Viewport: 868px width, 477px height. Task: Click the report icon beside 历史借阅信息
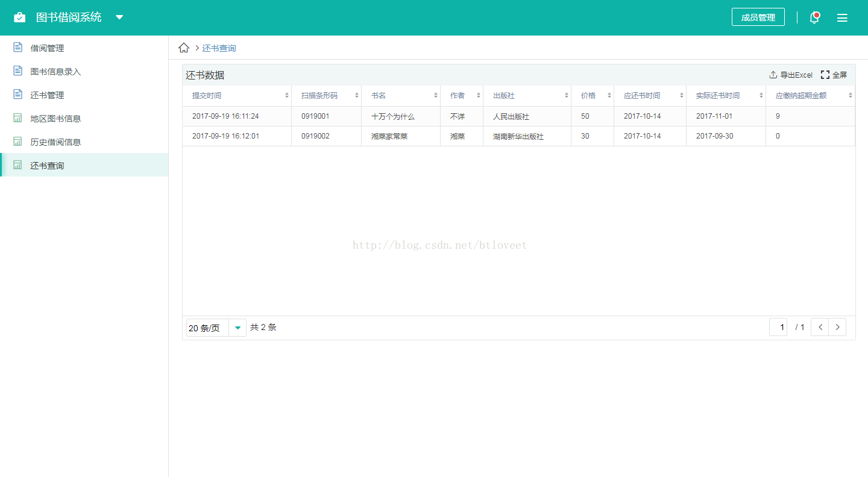[18, 142]
